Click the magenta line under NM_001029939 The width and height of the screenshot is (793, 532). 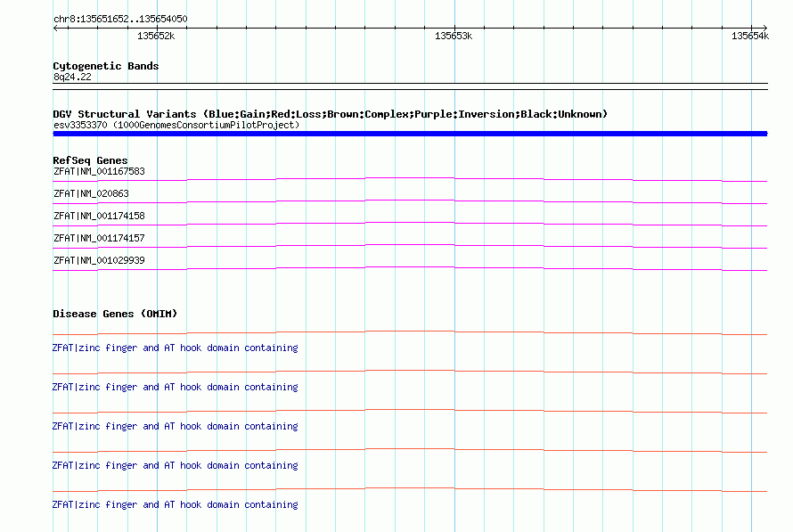(410, 268)
